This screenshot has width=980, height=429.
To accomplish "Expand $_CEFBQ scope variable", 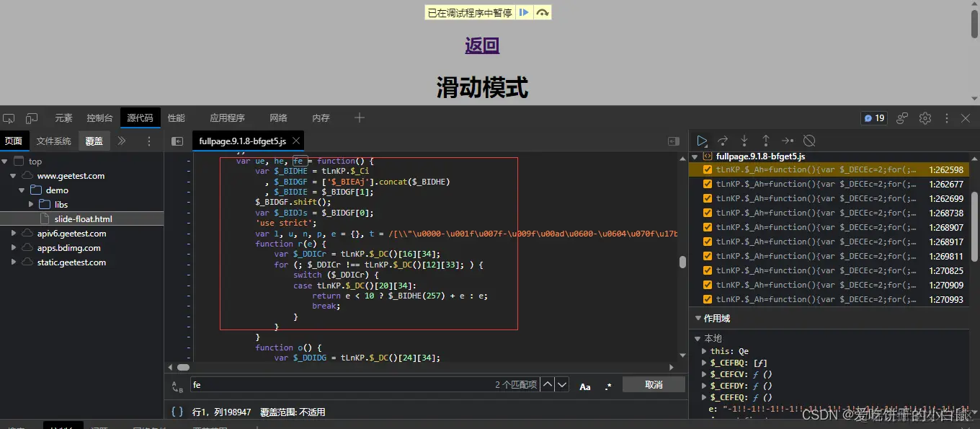I will coord(705,363).
